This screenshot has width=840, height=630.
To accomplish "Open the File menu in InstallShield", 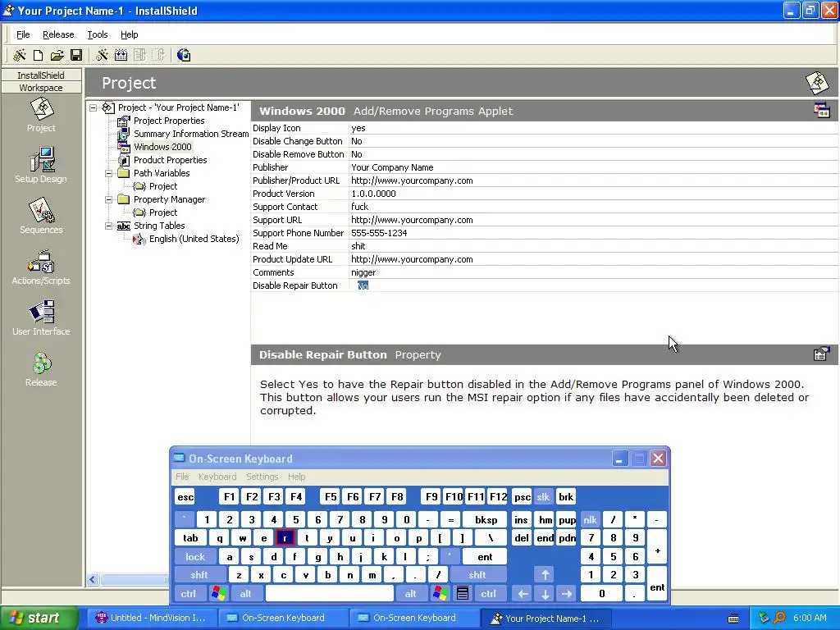I will [x=23, y=34].
